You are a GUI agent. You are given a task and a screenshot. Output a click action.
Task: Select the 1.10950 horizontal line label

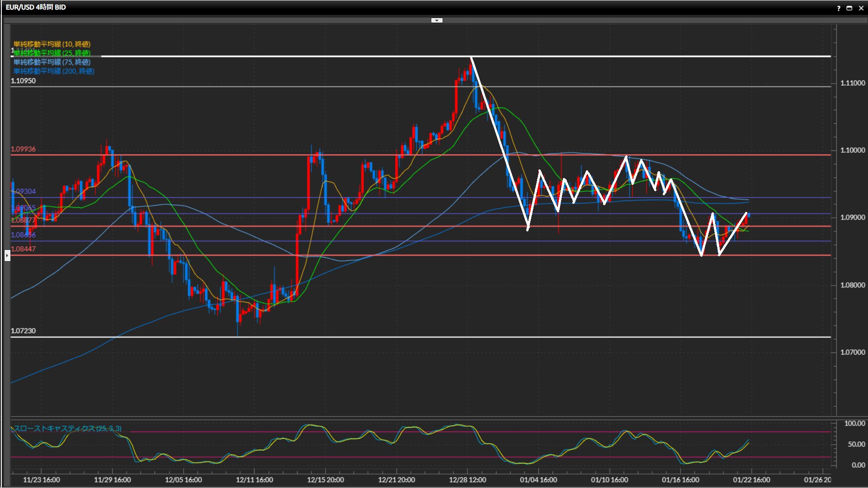pyautogui.click(x=23, y=81)
